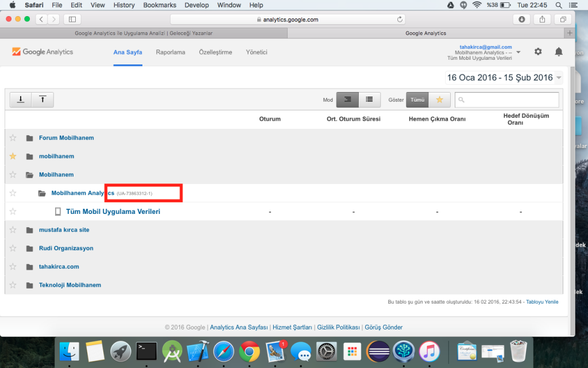Screen dimensions: 588x368
Task: Open the account selector dropdown arrow
Action: click(x=519, y=52)
